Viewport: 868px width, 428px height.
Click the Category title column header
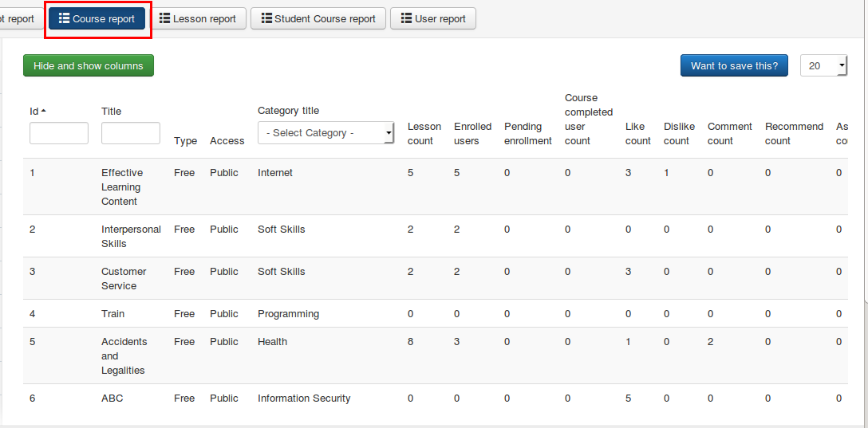[288, 111]
